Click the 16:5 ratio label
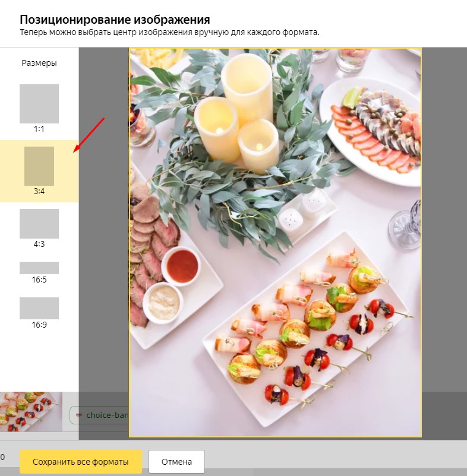 pos(39,280)
